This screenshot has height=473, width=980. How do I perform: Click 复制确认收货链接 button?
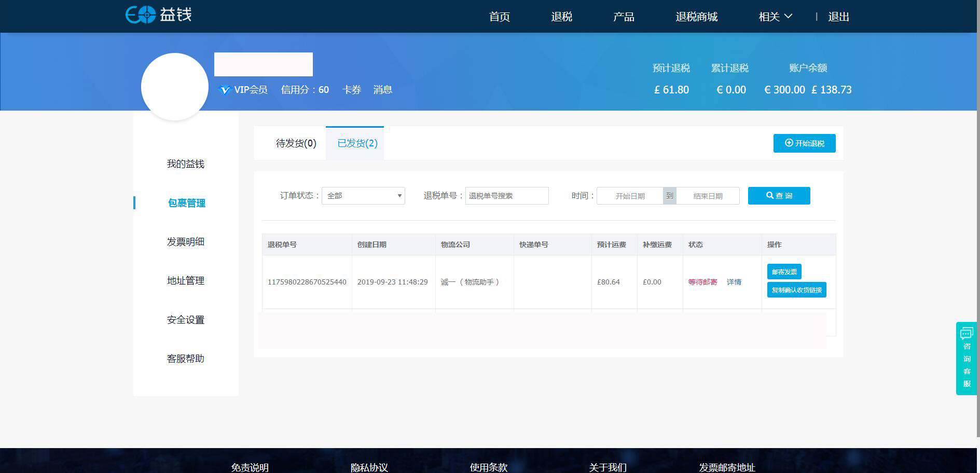click(797, 290)
